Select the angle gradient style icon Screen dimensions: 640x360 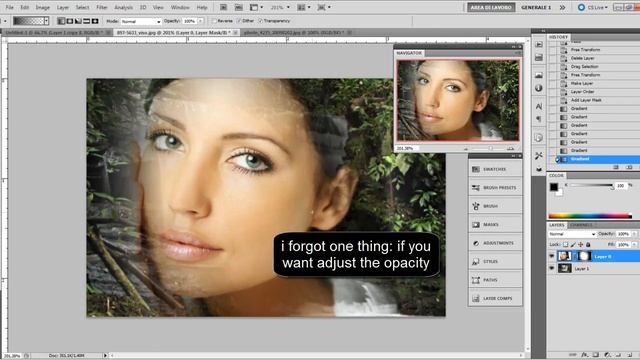(x=78, y=21)
